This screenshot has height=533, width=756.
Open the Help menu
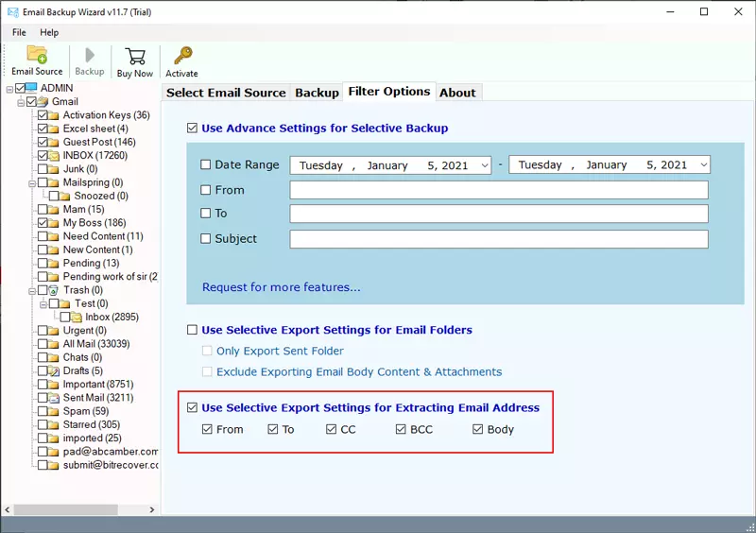tap(49, 32)
